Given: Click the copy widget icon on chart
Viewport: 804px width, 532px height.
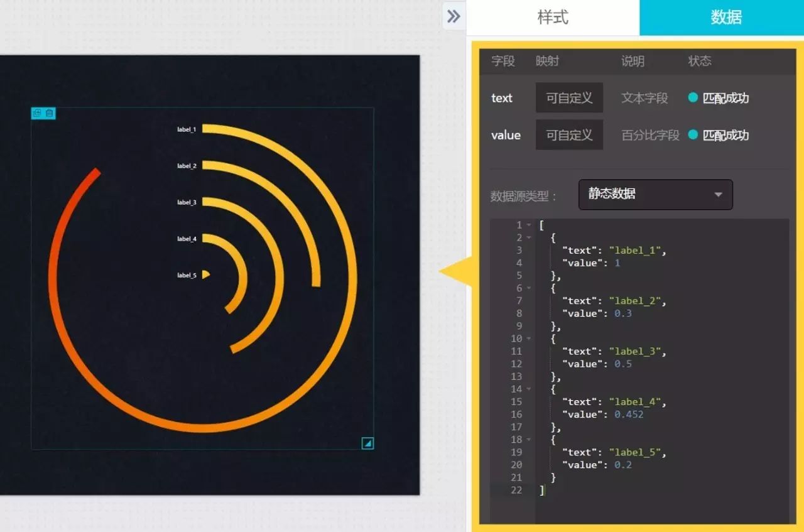Looking at the screenshot, I should tap(36, 113).
